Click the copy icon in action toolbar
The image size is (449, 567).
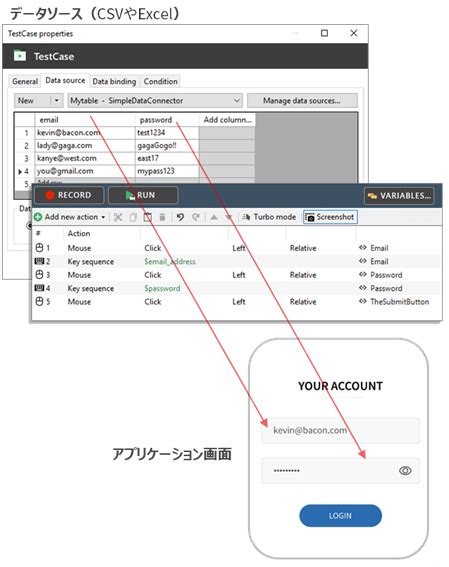(x=133, y=217)
